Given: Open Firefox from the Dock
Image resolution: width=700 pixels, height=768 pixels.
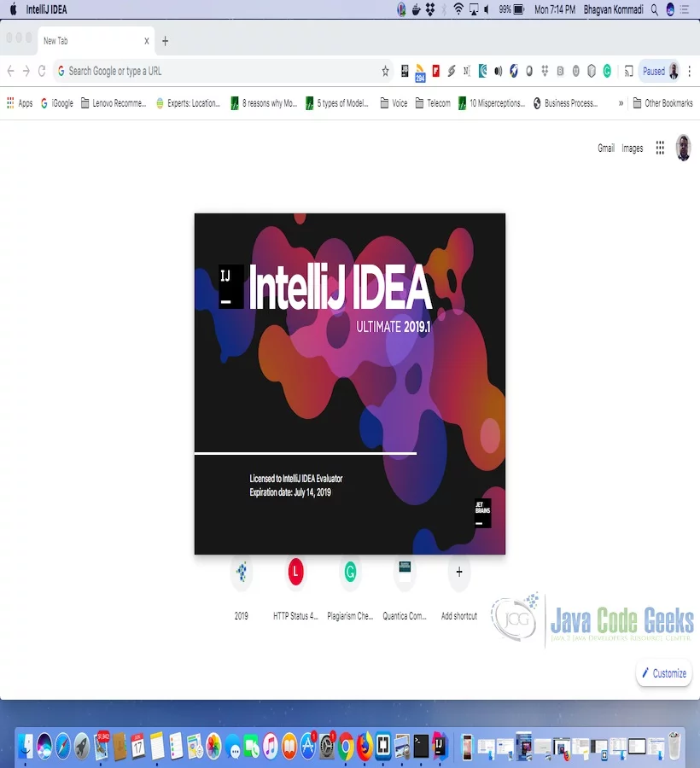Looking at the screenshot, I should [365, 746].
